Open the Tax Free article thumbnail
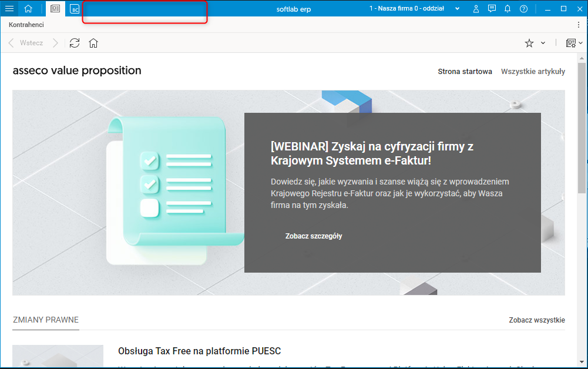588x369 pixels. 58,356
